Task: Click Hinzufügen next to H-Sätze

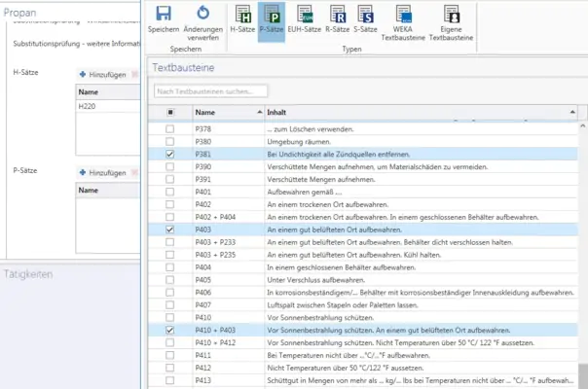Action: pyautogui.click(x=103, y=75)
